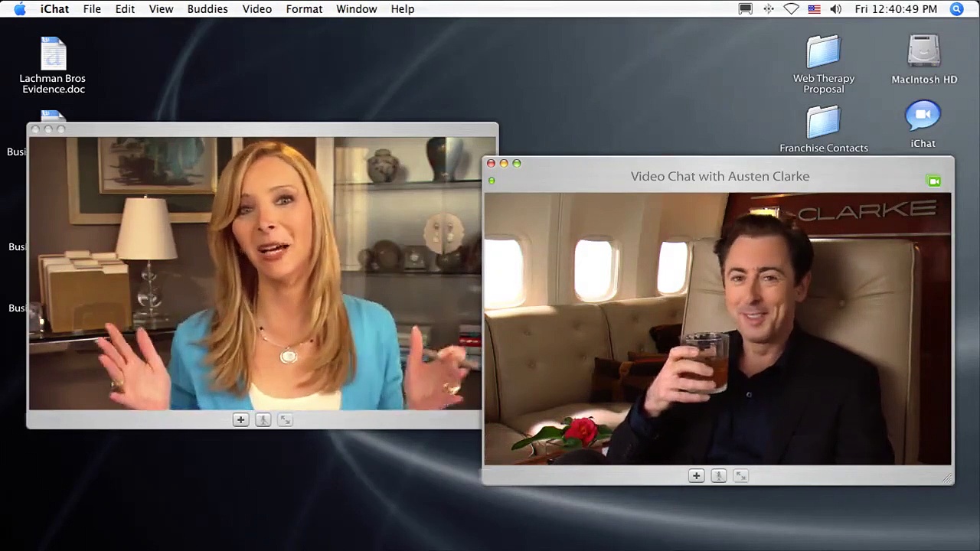Open the Format menu
Image resolution: width=980 pixels, height=551 pixels.
click(304, 9)
